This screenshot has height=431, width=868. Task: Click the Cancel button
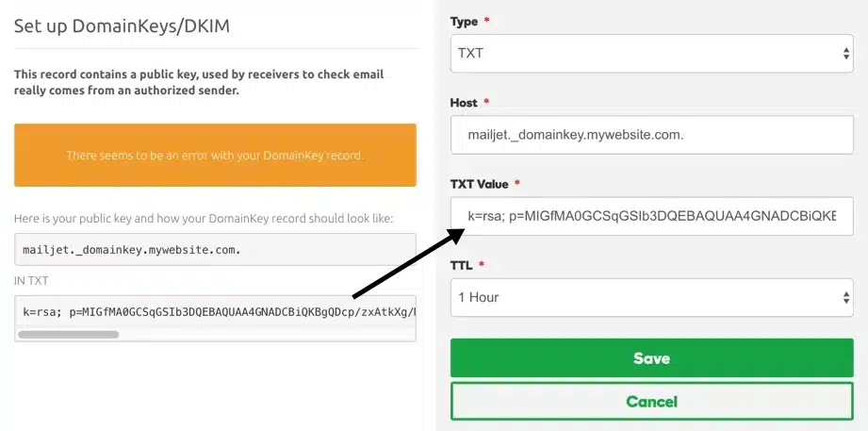[x=651, y=402]
